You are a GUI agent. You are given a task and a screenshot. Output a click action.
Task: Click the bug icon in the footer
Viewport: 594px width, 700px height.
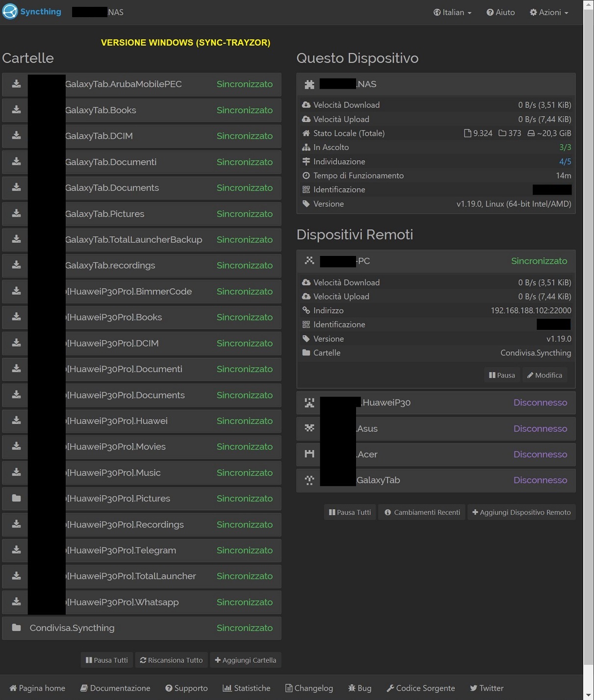click(352, 688)
